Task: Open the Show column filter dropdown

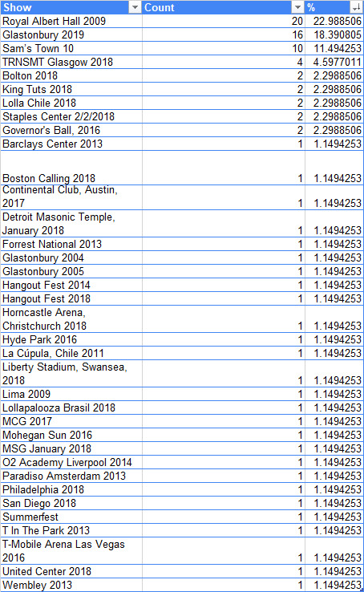Action: coord(135,7)
